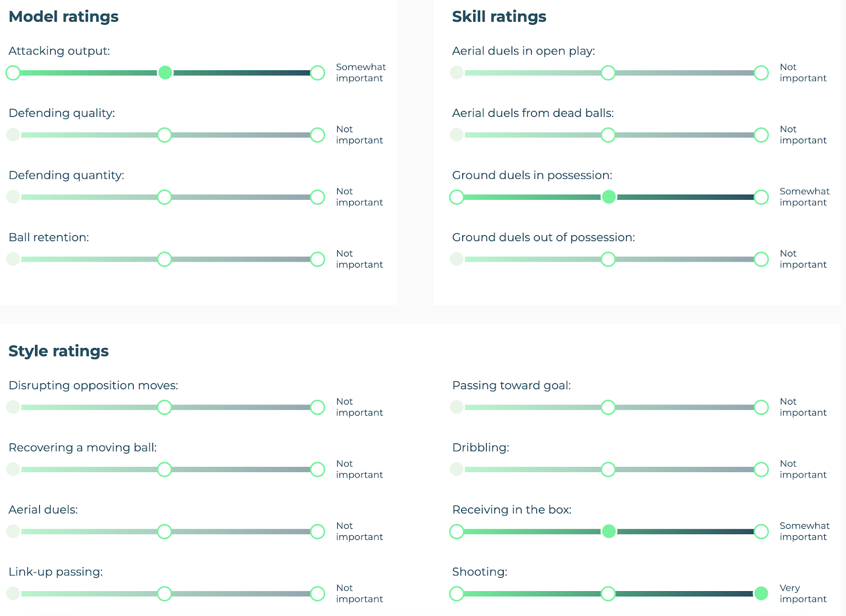Set Ball retention slider to its middle stop
The image size is (846, 616).
(164, 259)
